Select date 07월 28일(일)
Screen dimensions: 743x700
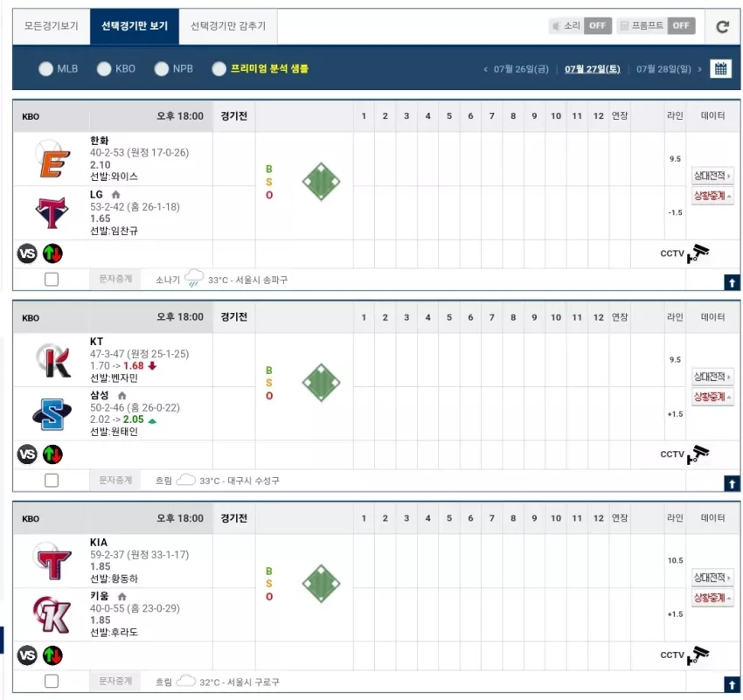tap(663, 69)
